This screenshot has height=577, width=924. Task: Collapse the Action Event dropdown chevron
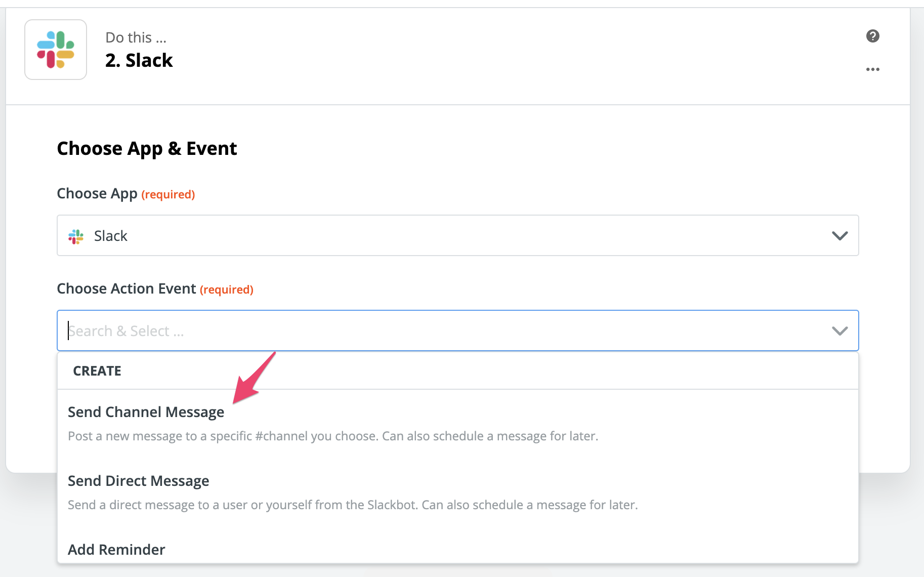click(x=839, y=331)
